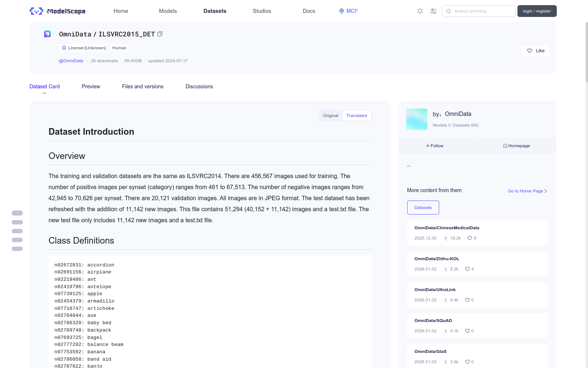588x368 pixels.
Task: Click the download icon on ChineseMedicalData card
Action: [446, 238]
